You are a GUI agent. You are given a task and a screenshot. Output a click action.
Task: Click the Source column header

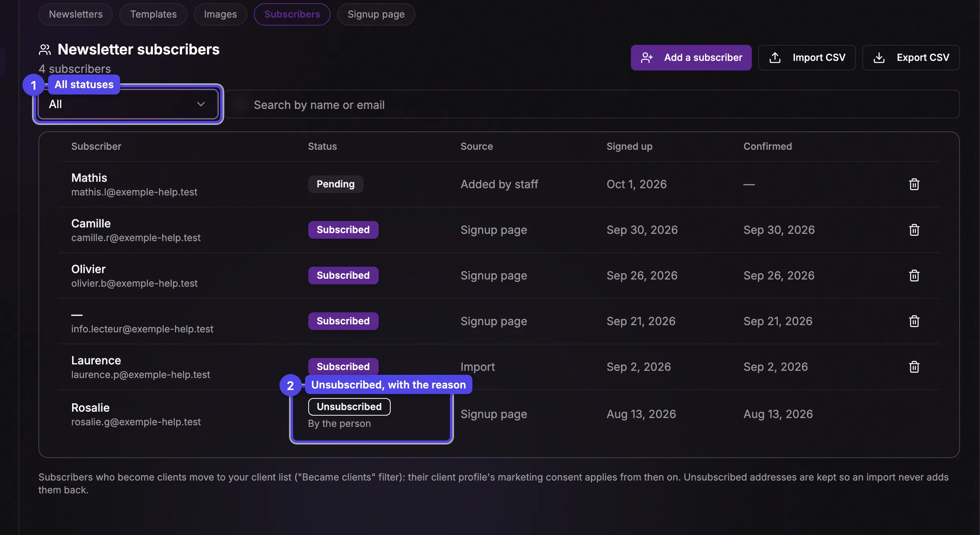pos(476,147)
